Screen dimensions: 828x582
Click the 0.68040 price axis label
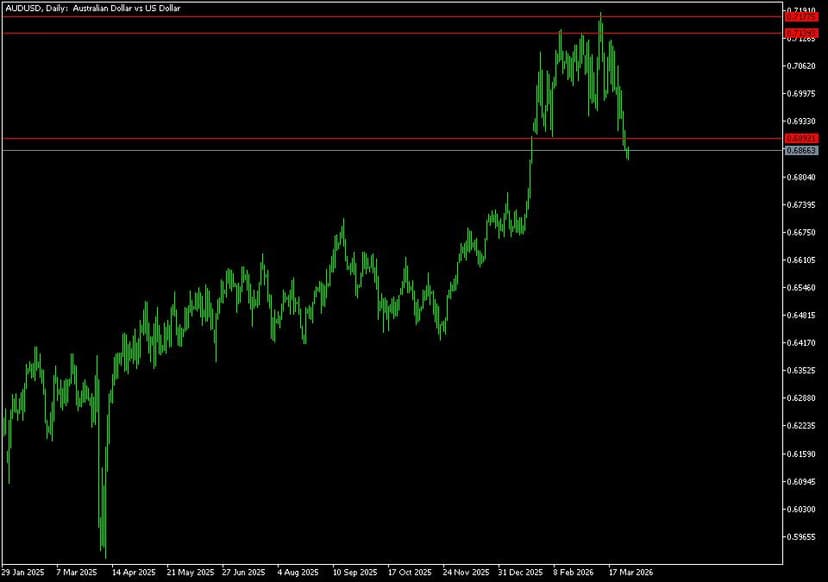point(802,177)
